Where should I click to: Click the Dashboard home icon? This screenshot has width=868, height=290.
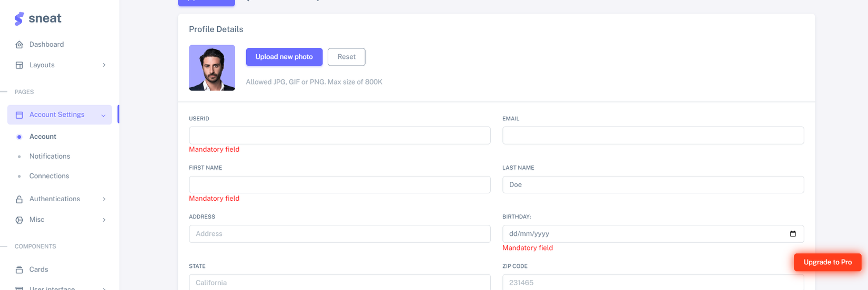pos(19,45)
